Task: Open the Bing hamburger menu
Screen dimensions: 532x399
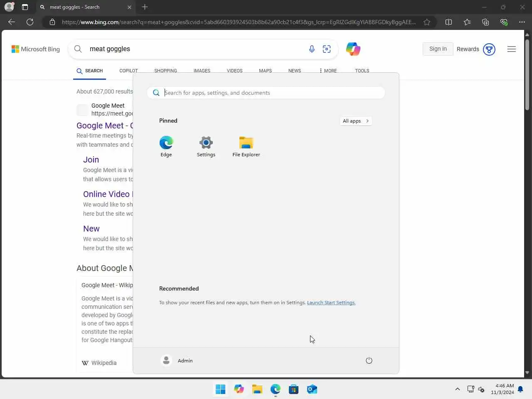Action: [x=512, y=49]
